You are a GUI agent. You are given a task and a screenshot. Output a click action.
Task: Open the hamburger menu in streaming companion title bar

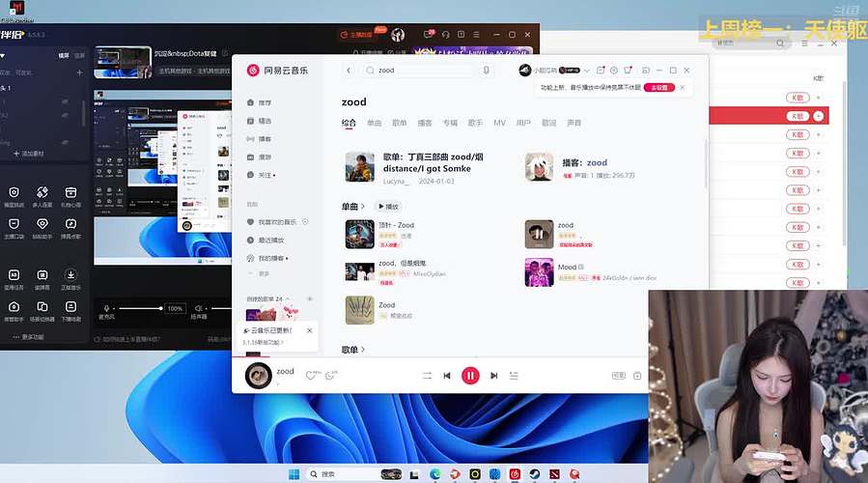(x=476, y=35)
